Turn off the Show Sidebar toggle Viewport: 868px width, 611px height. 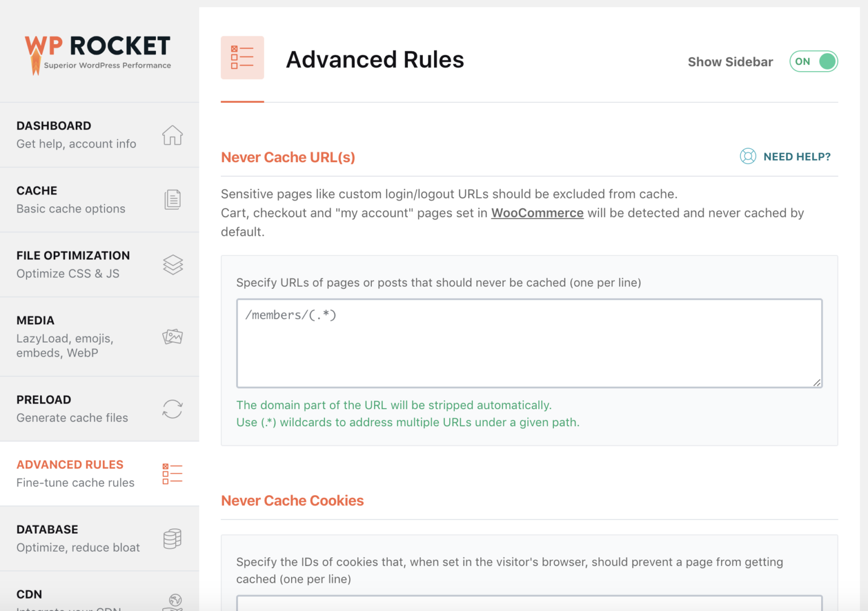[814, 62]
